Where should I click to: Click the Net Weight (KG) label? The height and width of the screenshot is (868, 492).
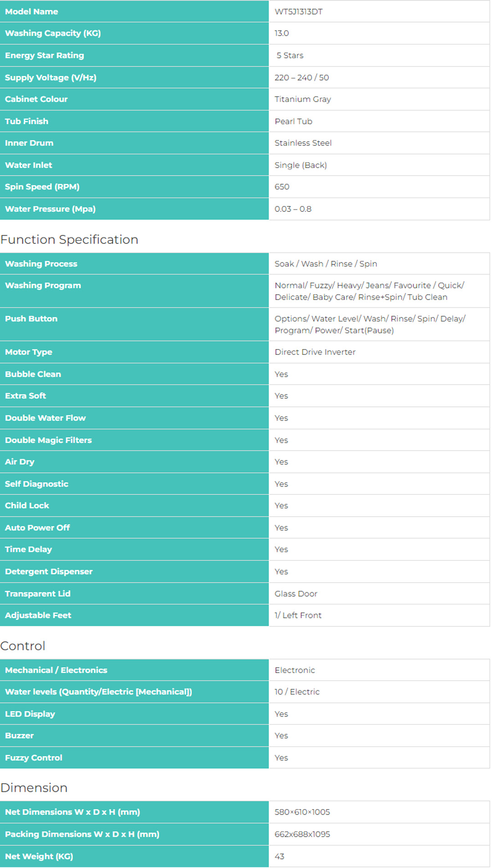pyautogui.click(x=39, y=857)
